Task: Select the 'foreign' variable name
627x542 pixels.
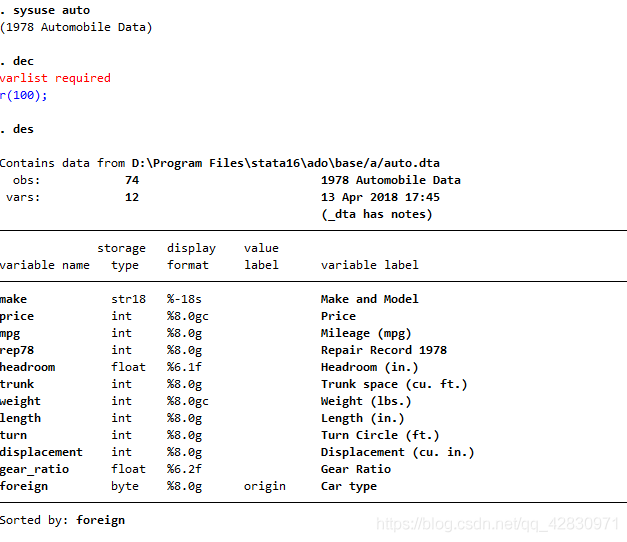Action: tap(24, 486)
